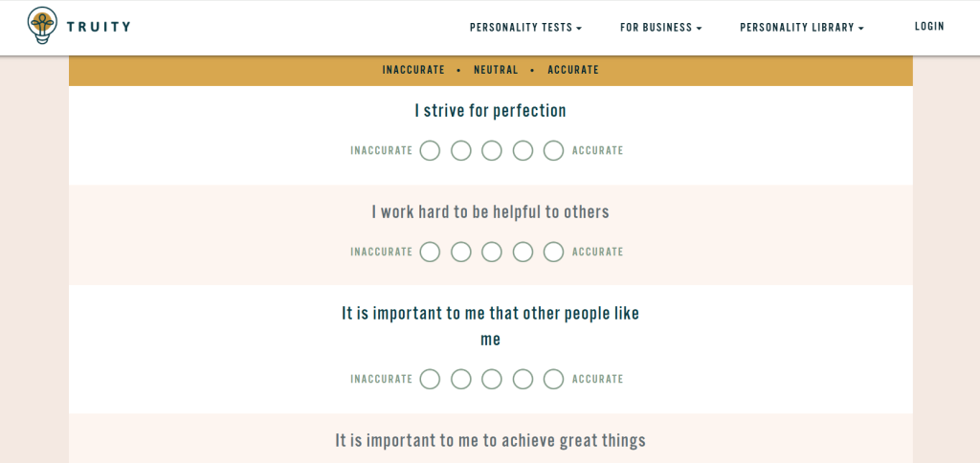
Task: Click the 'achieve great things' question text
Action: click(x=490, y=441)
